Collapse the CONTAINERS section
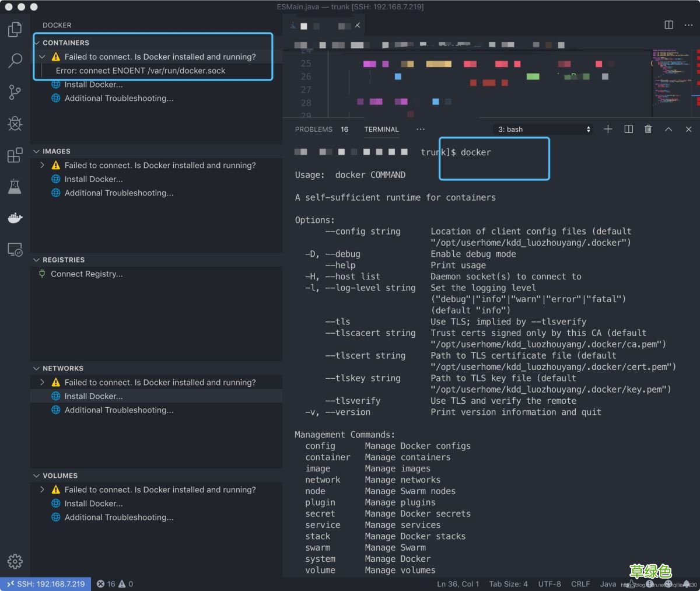The height and width of the screenshot is (591, 700). (37, 43)
